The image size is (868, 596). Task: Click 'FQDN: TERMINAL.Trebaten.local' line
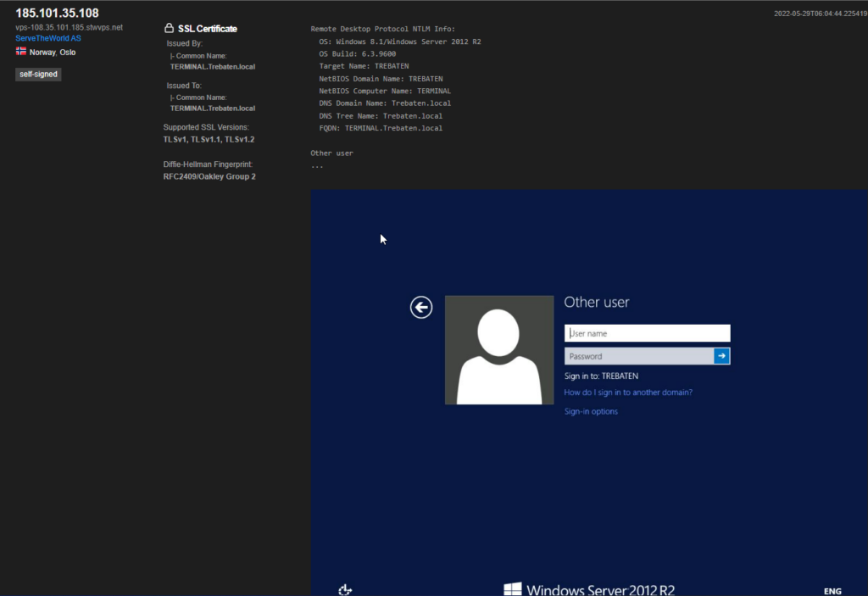tap(381, 128)
